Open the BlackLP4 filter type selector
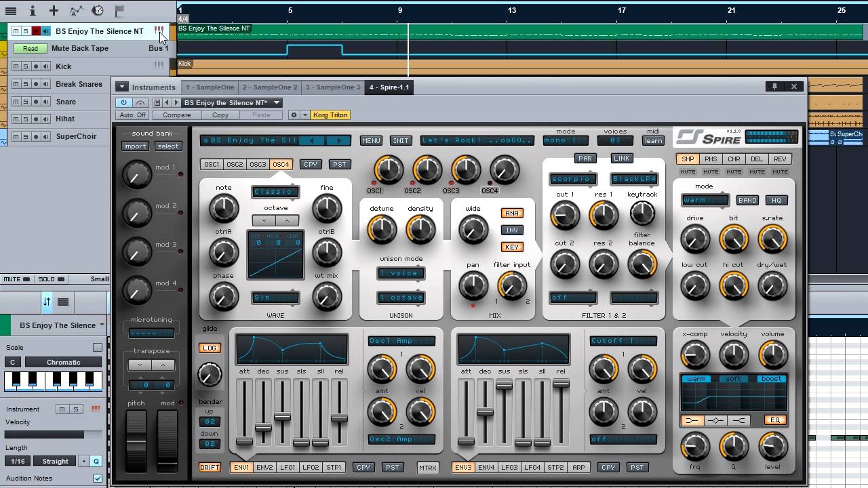The image size is (868, 488). tap(634, 180)
